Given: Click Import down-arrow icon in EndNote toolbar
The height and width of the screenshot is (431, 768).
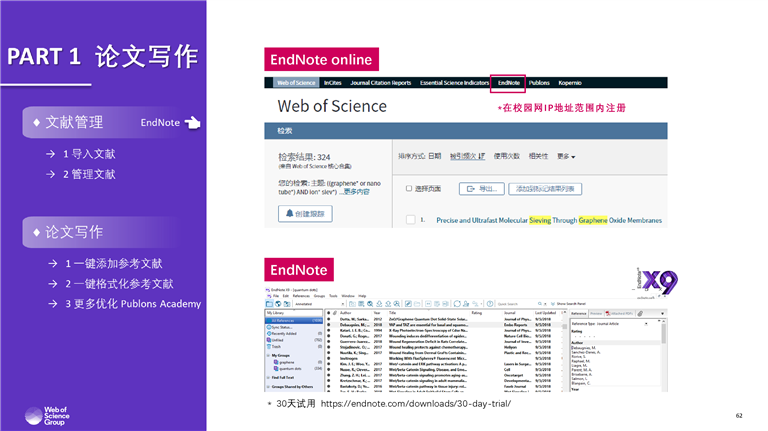Looking at the screenshot, I should (x=379, y=304).
